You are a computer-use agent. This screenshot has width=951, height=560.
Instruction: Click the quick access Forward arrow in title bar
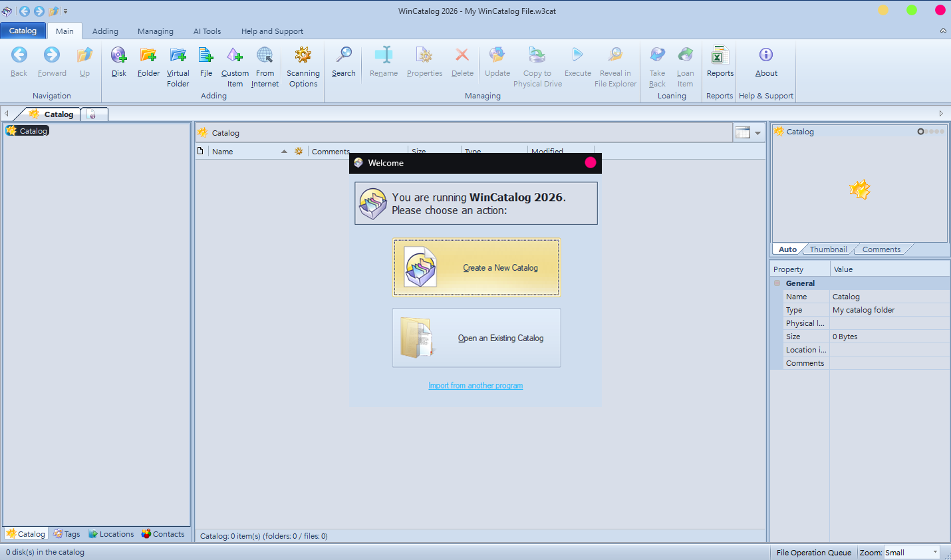tap(39, 11)
